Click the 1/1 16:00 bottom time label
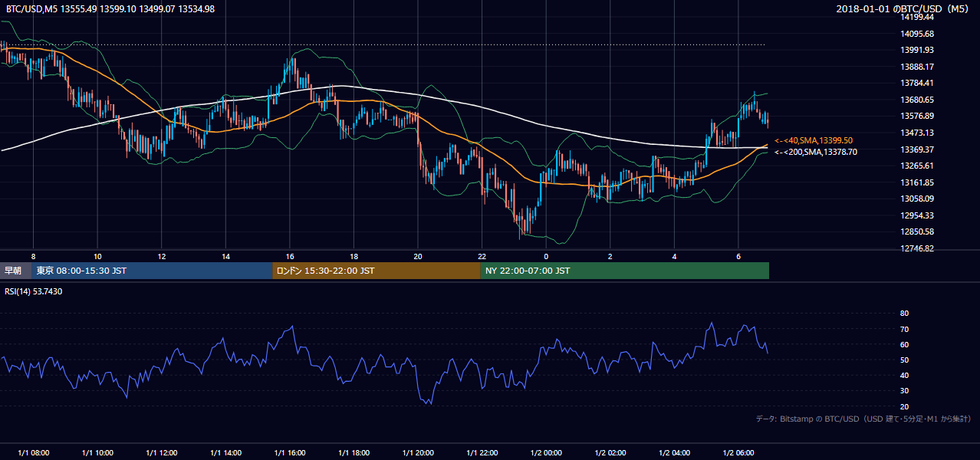The height and width of the screenshot is (460, 980). coord(290,452)
